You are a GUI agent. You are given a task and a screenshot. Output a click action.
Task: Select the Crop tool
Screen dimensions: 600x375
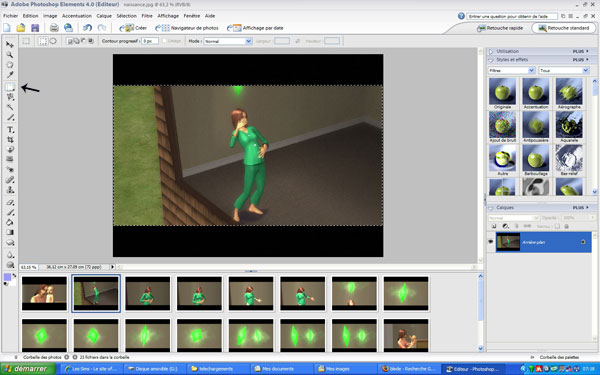(x=10, y=140)
